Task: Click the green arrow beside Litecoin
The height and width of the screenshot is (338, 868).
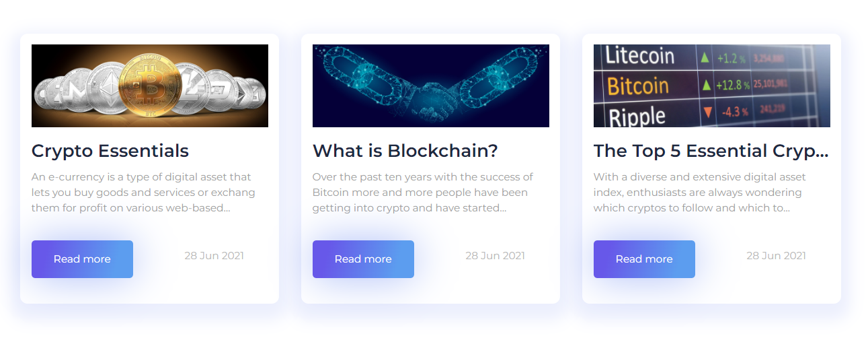Action: tap(705, 58)
